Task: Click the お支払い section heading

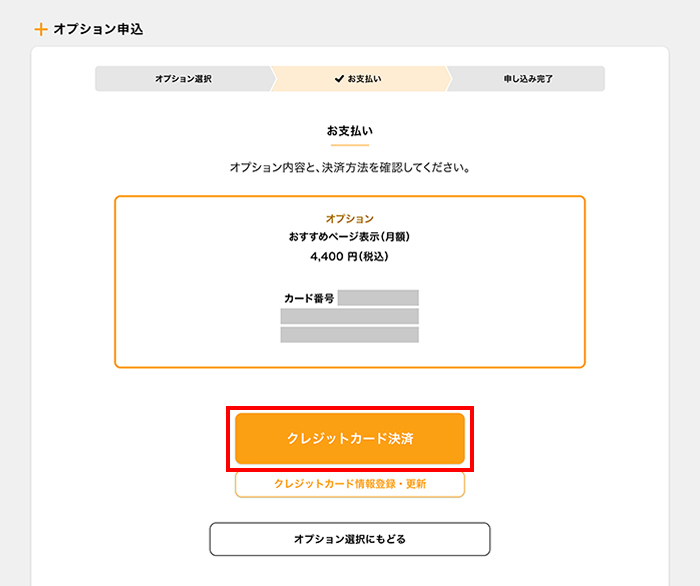Action: [x=350, y=131]
